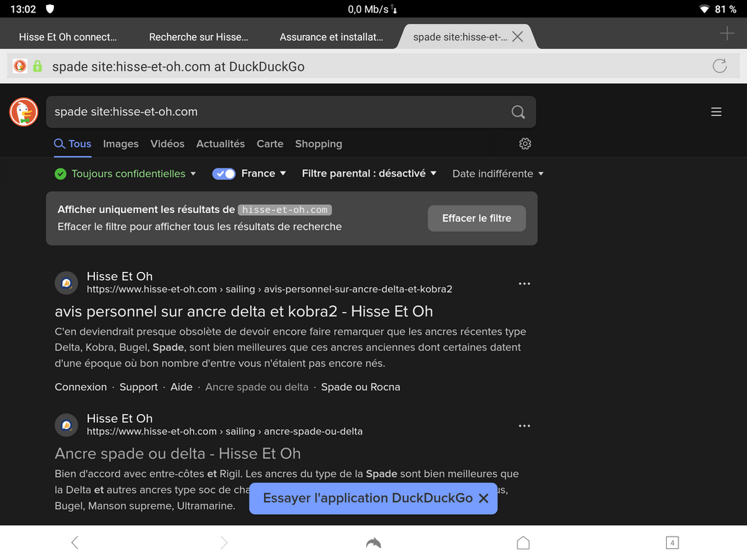Tap 'Essayer l'application DuckDuckGo' banner
The height and width of the screenshot is (560, 747).
pos(368,498)
